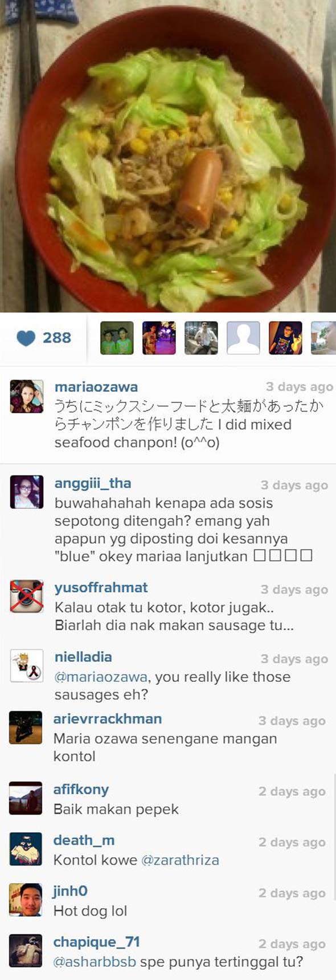
Task: Open the chanpon food photo
Action: click(x=168, y=156)
